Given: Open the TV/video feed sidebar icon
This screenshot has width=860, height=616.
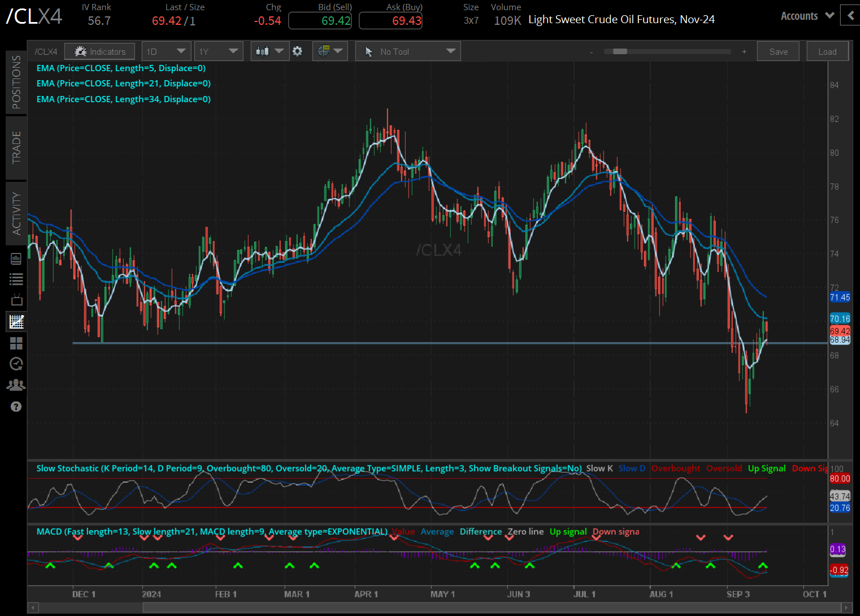Looking at the screenshot, I should click(x=16, y=300).
